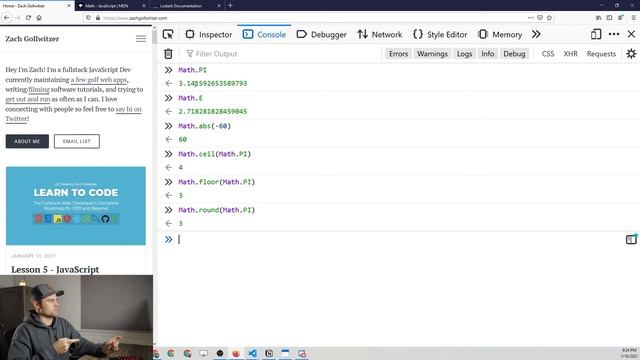The image size is (640, 360).
Task: Open the Learn to Code thumbnail
Action: tap(76, 206)
